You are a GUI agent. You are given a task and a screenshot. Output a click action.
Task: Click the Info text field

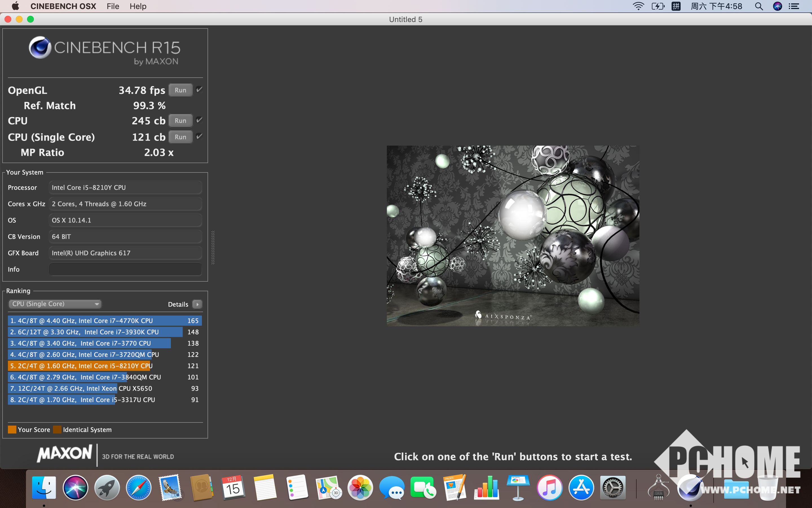[x=125, y=270]
